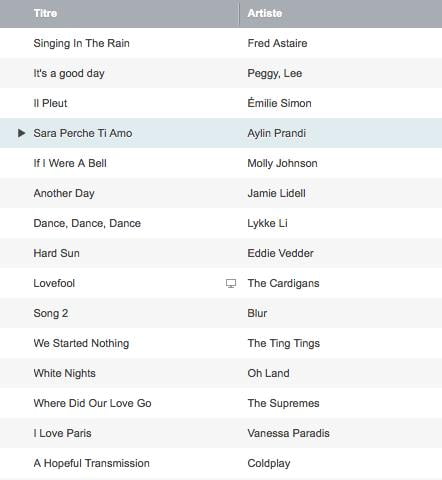Pick the I Love Paris row

pyautogui.click(x=221, y=433)
